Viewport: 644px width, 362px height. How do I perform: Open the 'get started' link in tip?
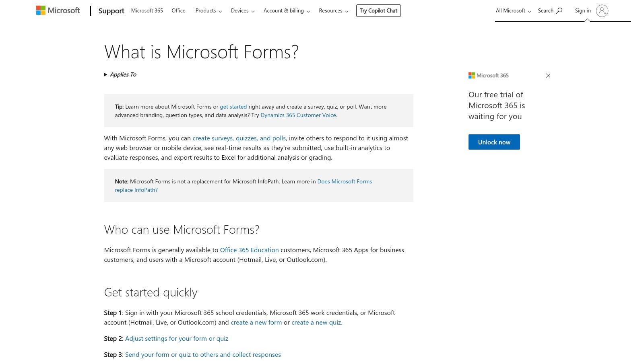tap(233, 107)
